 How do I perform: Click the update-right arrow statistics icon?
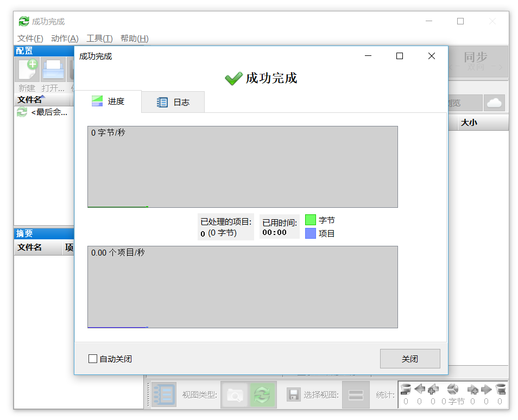point(487,390)
